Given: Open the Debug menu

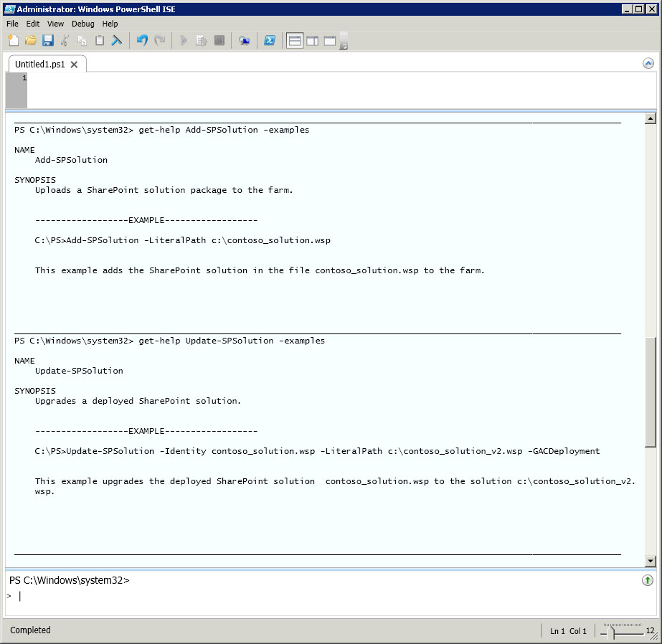Looking at the screenshot, I should click(x=82, y=24).
